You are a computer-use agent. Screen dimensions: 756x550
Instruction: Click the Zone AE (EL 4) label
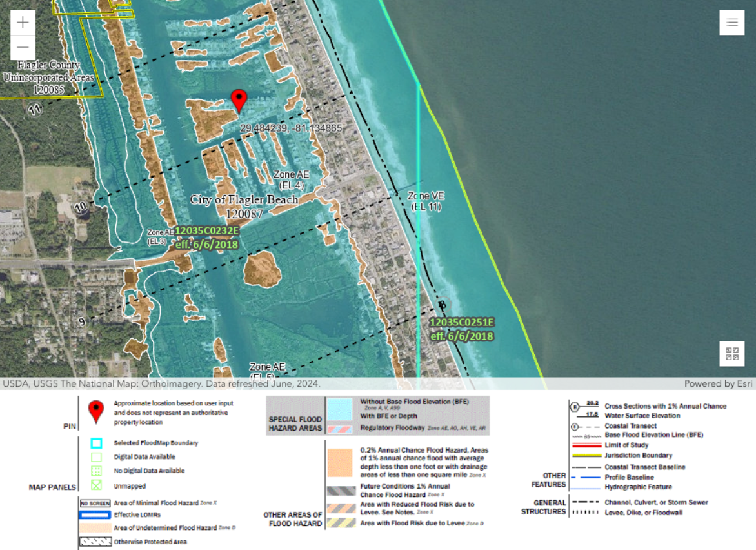[x=291, y=179]
